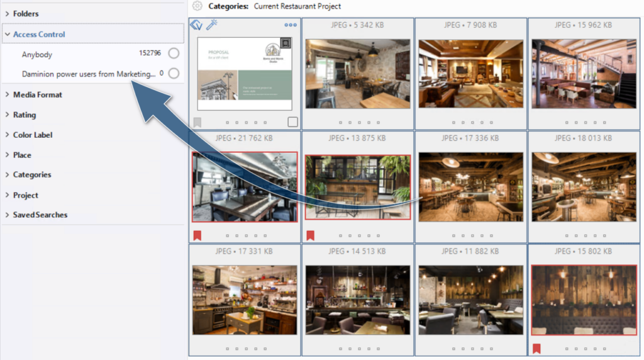Screen dimensions: 644x360
Task: Select the 7 908 KB restaurant image thumbnail
Action: [470, 74]
